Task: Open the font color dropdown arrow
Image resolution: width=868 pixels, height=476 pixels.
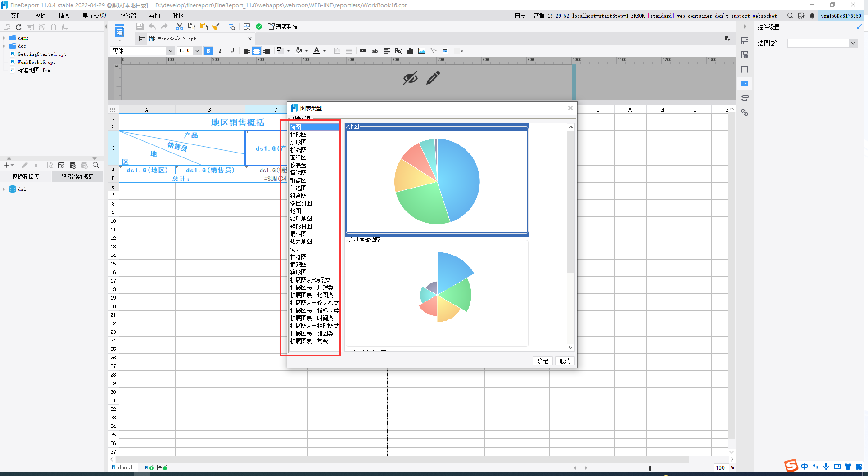Action: pyautogui.click(x=325, y=51)
